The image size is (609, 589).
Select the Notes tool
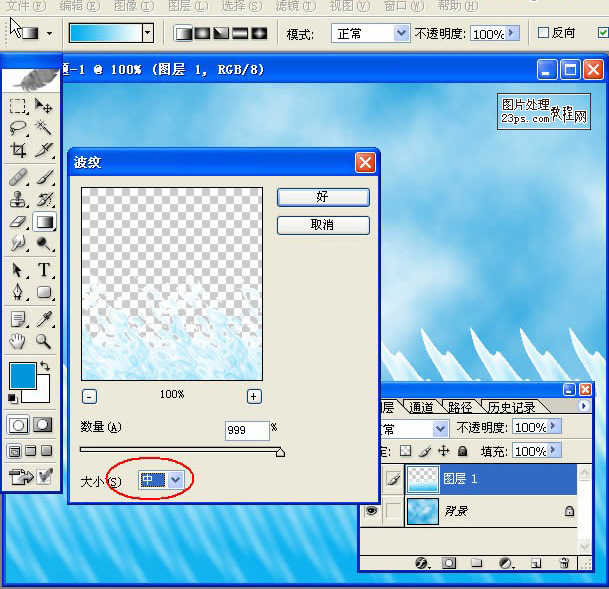[x=17, y=319]
